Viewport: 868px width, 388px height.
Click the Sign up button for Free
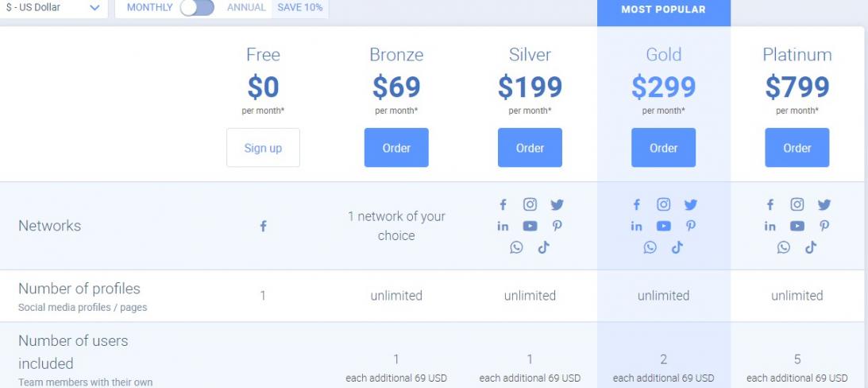(x=263, y=148)
